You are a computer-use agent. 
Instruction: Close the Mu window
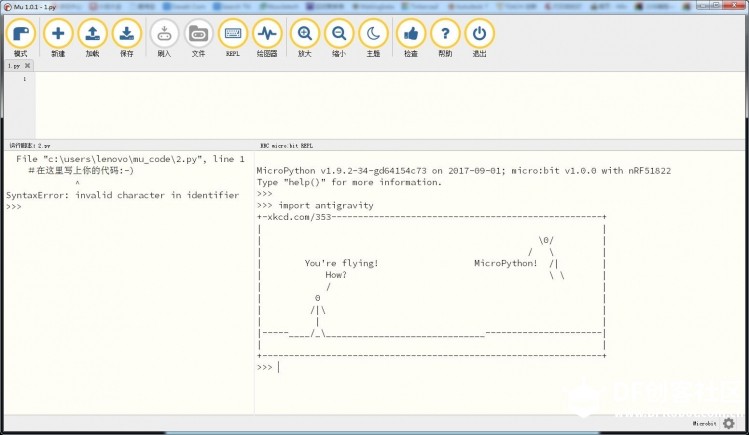pyautogui.click(x=733, y=6)
